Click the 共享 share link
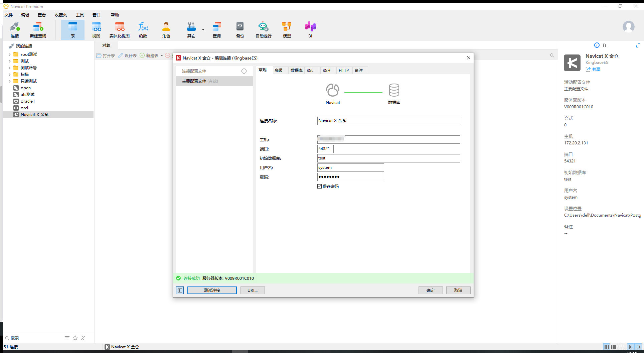 593,70
